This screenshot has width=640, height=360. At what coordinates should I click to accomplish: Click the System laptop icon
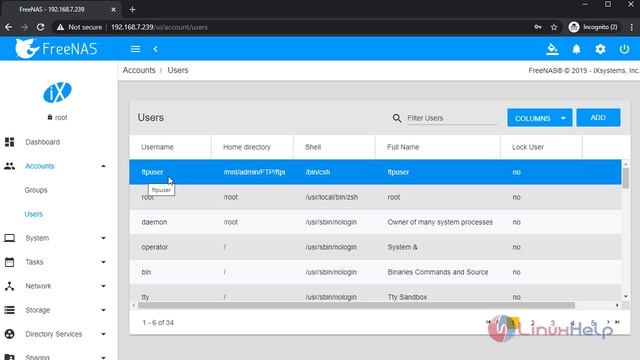point(9,238)
